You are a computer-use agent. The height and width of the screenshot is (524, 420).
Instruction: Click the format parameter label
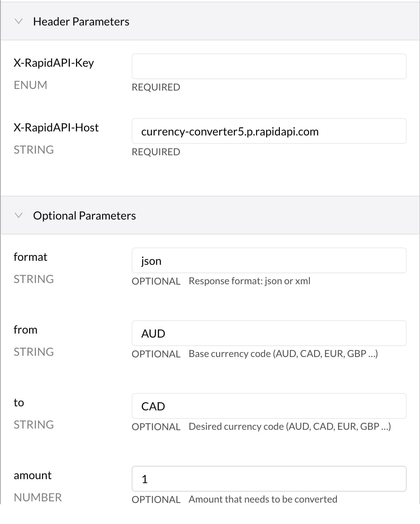pos(30,257)
